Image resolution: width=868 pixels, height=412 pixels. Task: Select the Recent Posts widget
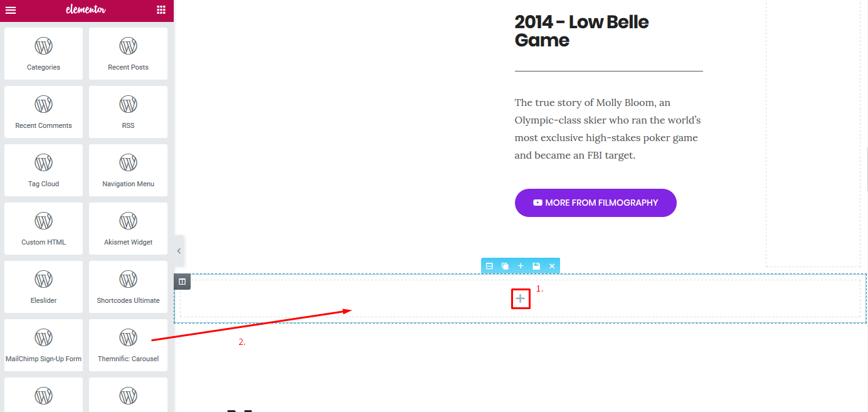click(128, 53)
